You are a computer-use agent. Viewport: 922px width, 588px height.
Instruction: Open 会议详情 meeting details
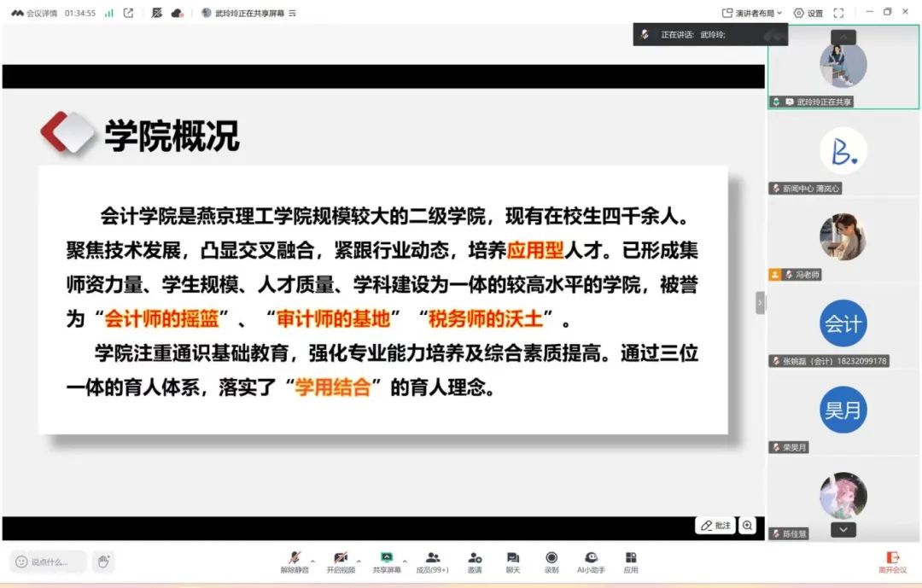[x=34, y=13]
